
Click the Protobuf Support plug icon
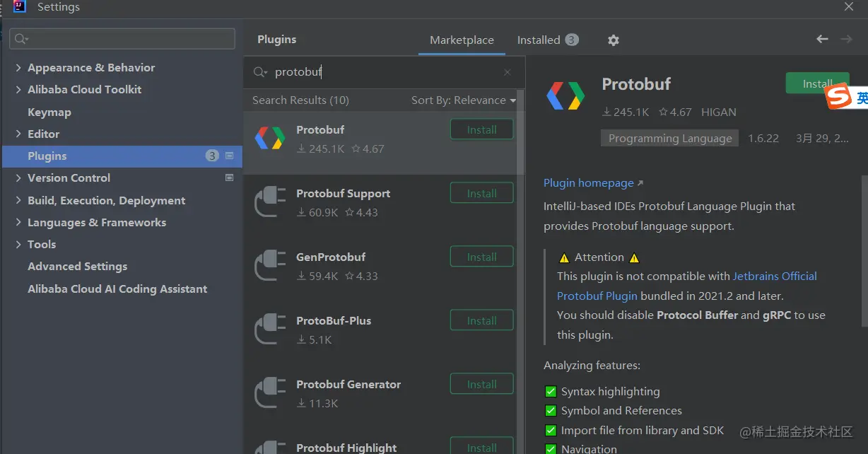coord(270,202)
